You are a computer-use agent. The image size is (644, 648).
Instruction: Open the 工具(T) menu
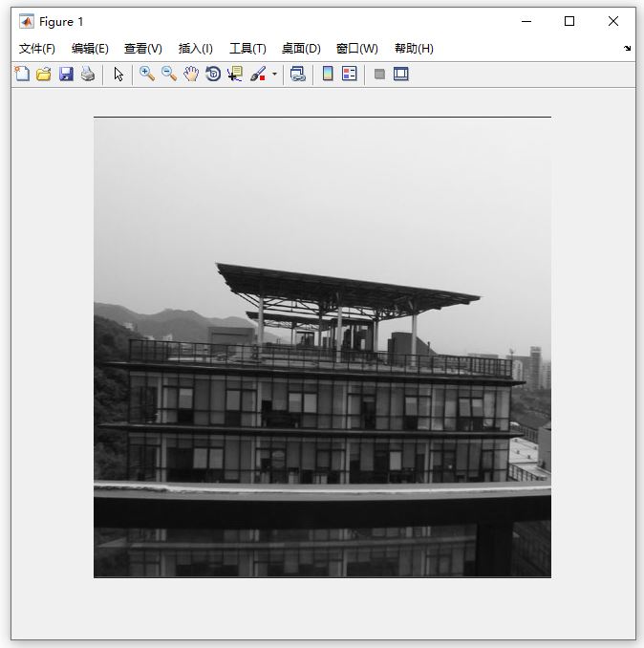pyautogui.click(x=247, y=49)
